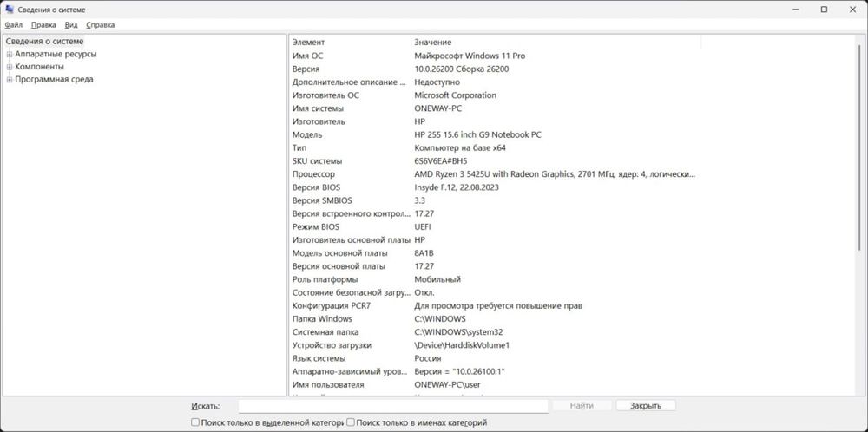Enable Поиск только в именах категорий checkbox
Image resolution: width=868 pixels, height=432 pixels.
pos(351,422)
